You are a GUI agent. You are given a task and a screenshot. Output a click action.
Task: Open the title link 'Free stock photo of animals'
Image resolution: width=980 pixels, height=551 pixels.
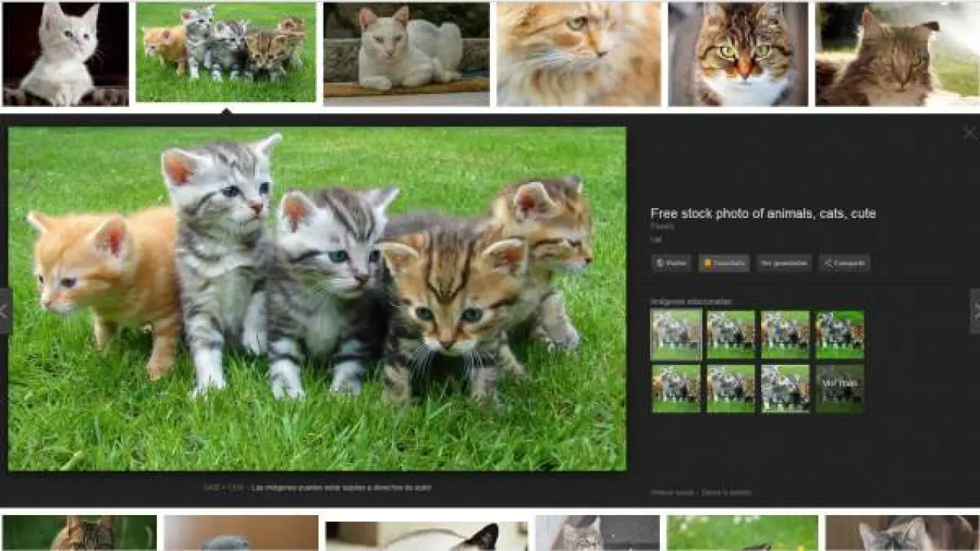pos(763,214)
